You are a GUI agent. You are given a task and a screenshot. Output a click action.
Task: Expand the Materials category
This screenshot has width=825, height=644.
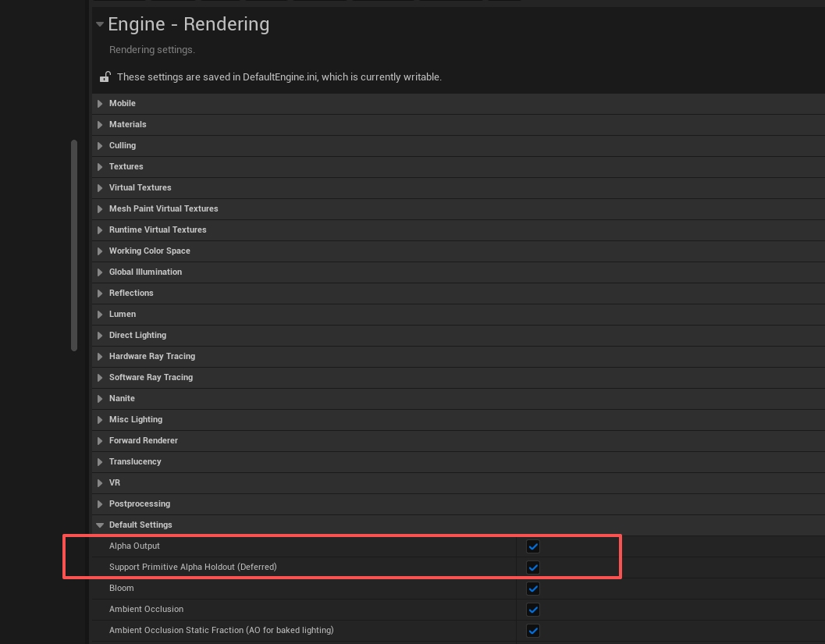point(100,125)
